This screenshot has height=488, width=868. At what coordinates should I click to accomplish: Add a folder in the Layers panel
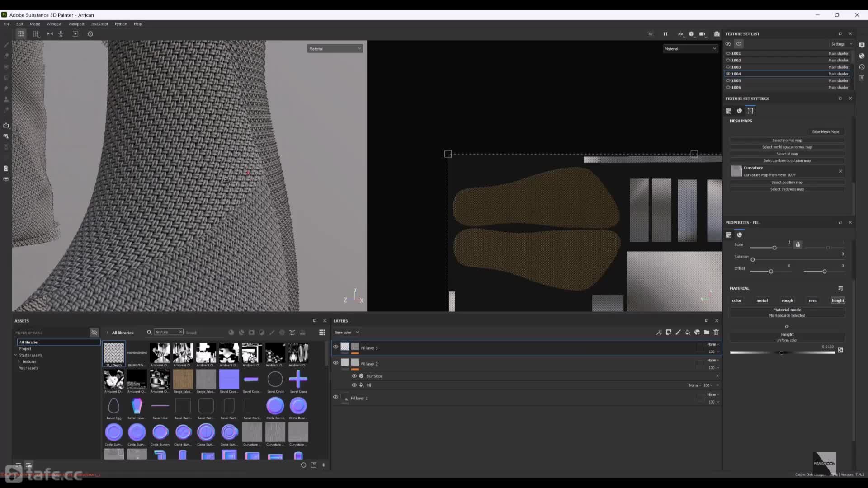click(x=707, y=332)
